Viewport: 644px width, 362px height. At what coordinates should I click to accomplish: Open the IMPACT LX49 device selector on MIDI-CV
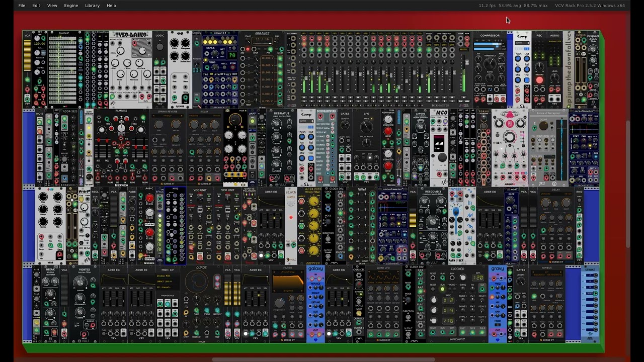[167, 282]
